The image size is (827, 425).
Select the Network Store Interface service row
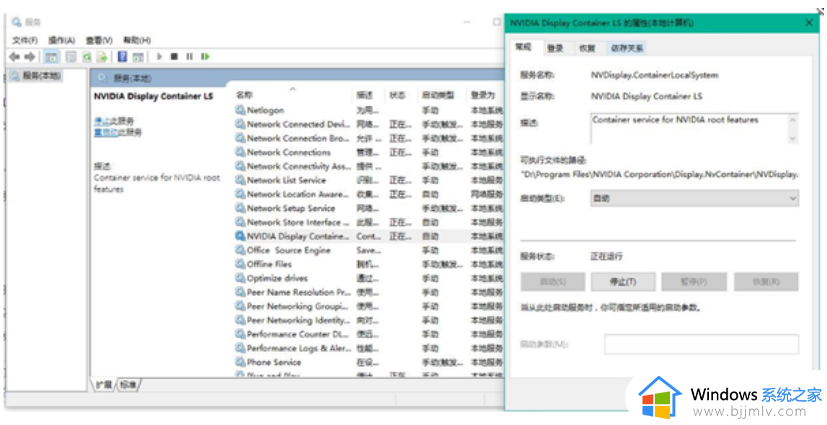click(x=369, y=222)
